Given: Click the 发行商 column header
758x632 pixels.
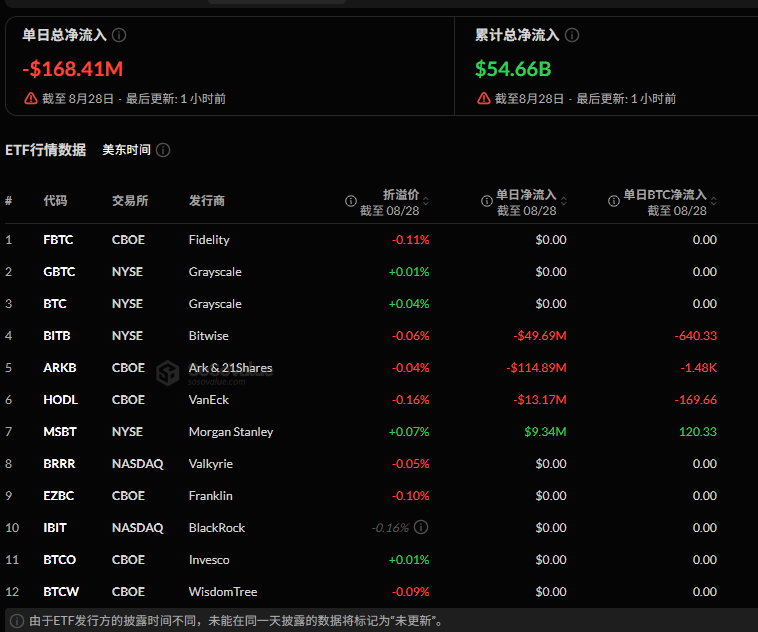Looking at the screenshot, I should pos(207,201).
